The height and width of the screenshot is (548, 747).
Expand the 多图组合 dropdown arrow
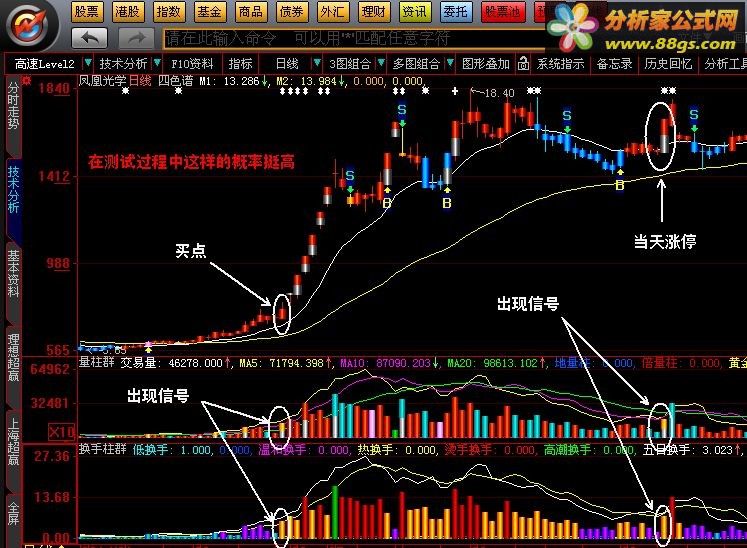pyautogui.click(x=450, y=63)
